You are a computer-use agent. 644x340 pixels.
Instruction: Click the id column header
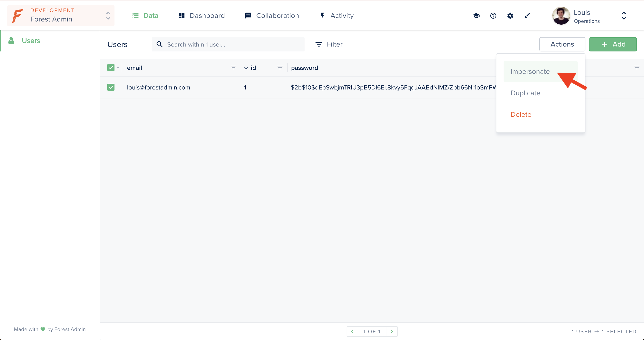(253, 68)
